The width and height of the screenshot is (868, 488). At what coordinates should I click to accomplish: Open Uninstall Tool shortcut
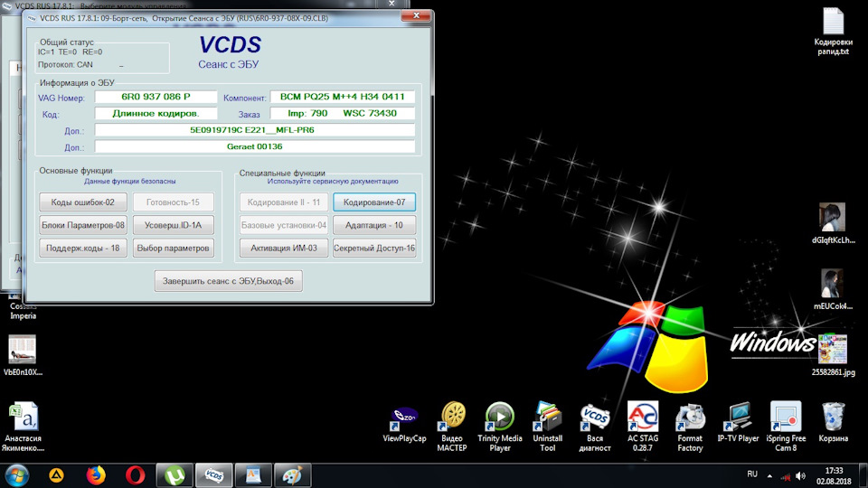coord(548,426)
